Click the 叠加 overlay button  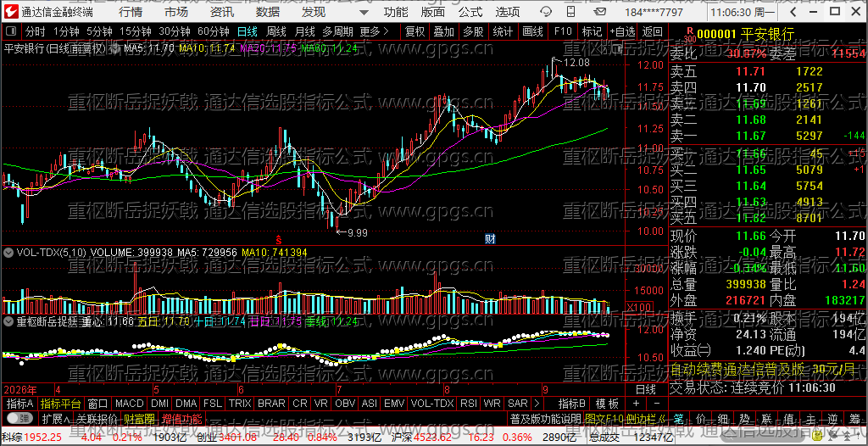(x=444, y=31)
